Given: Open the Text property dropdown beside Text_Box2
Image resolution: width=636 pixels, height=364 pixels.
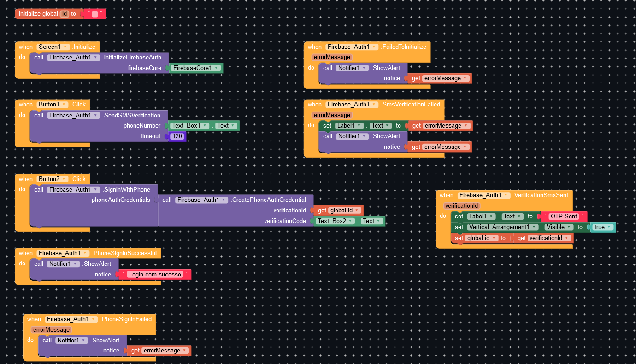Looking at the screenshot, I should pyautogui.click(x=371, y=221).
